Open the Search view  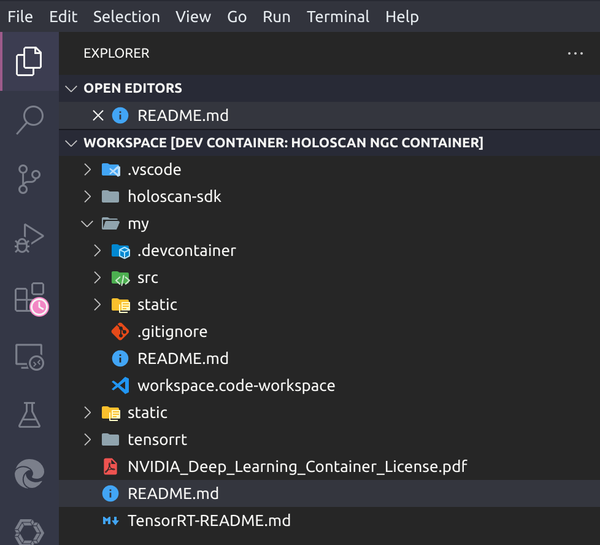tap(30, 120)
